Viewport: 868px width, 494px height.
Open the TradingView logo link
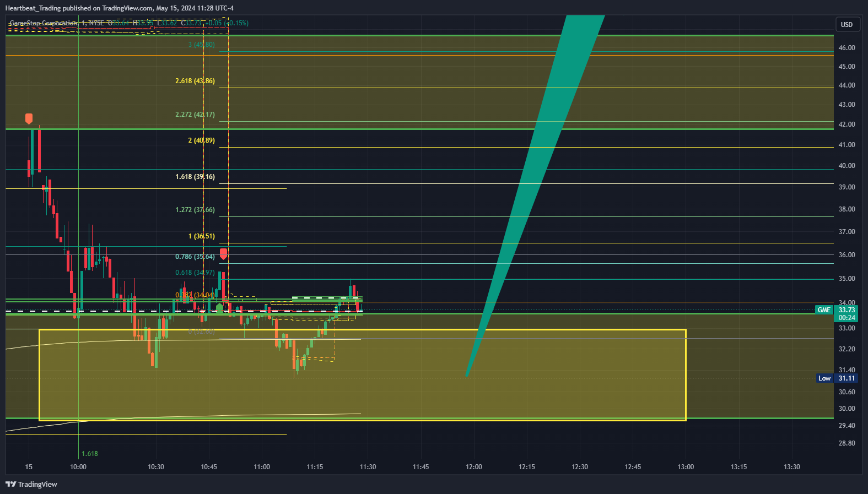point(31,484)
